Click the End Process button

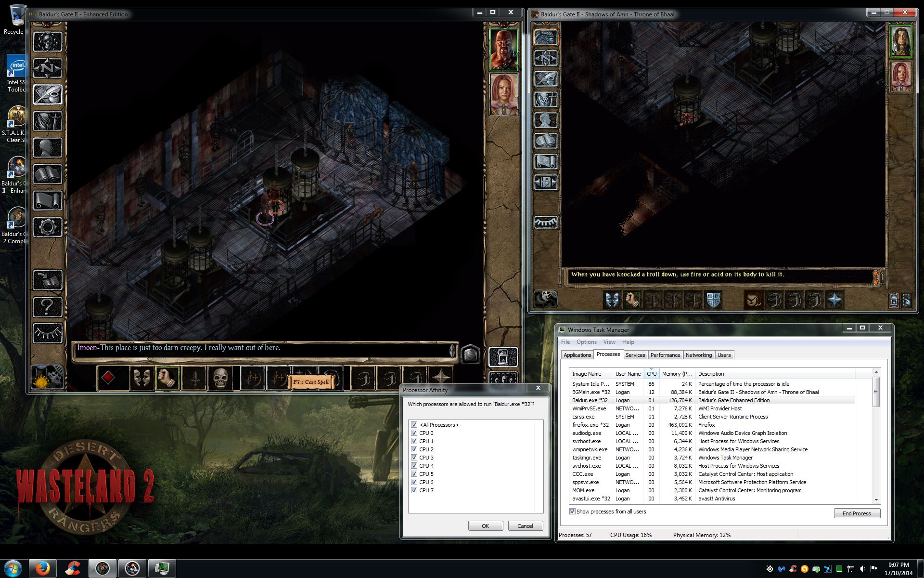tap(857, 513)
